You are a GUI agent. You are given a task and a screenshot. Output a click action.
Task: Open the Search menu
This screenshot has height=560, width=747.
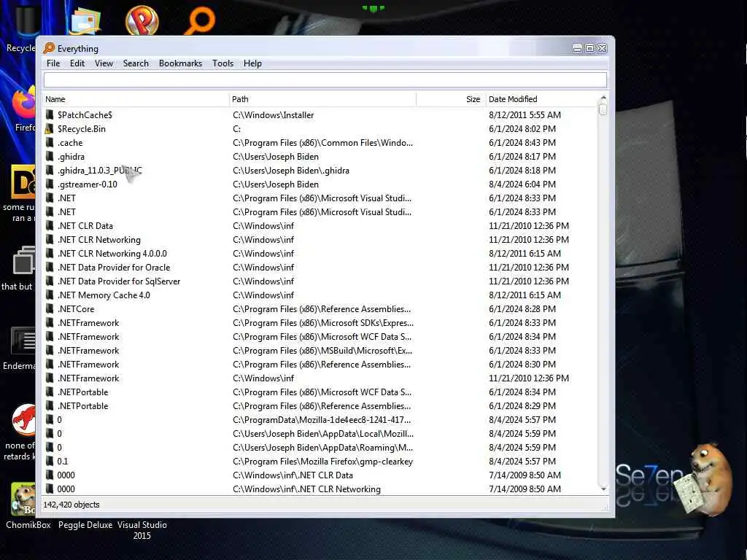coord(136,63)
